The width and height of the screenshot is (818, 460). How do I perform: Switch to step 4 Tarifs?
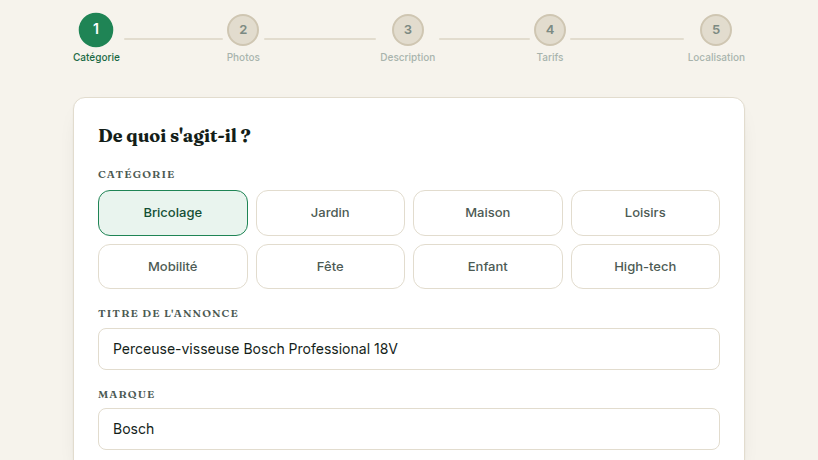click(550, 30)
